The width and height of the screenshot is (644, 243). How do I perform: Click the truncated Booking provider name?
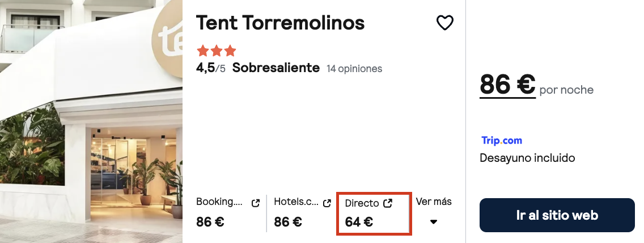pyautogui.click(x=220, y=202)
